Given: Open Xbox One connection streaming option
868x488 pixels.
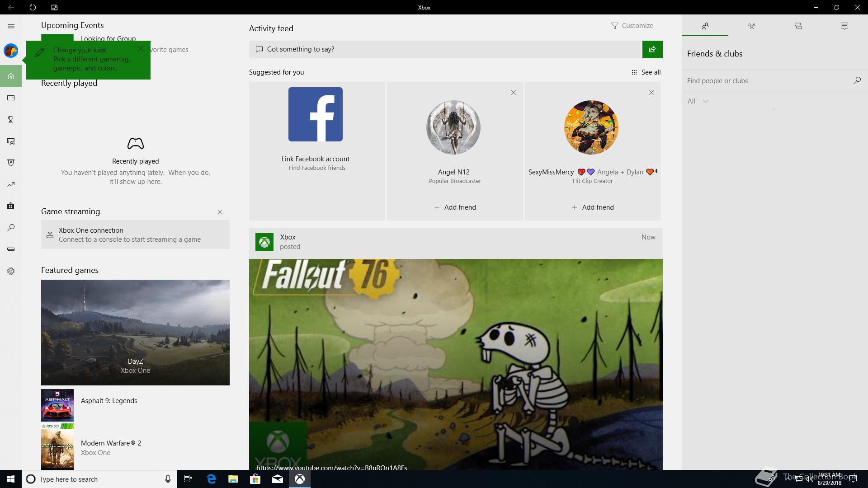Looking at the screenshot, I should (x=135, y=235).
